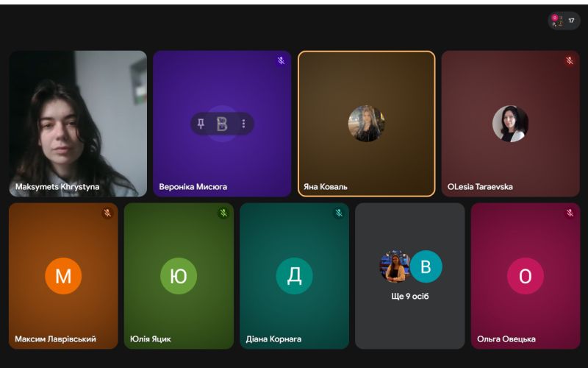Image resolution: width=588 pixels, height=368 pixels.
Task: Select Maksymets Khrystyna's video tile
Action: coord(77,118)
